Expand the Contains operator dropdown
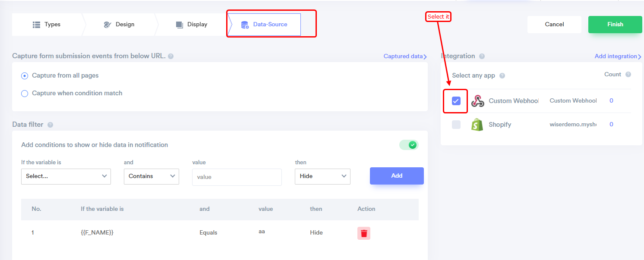644x260 pixels. tap(152, 176)
